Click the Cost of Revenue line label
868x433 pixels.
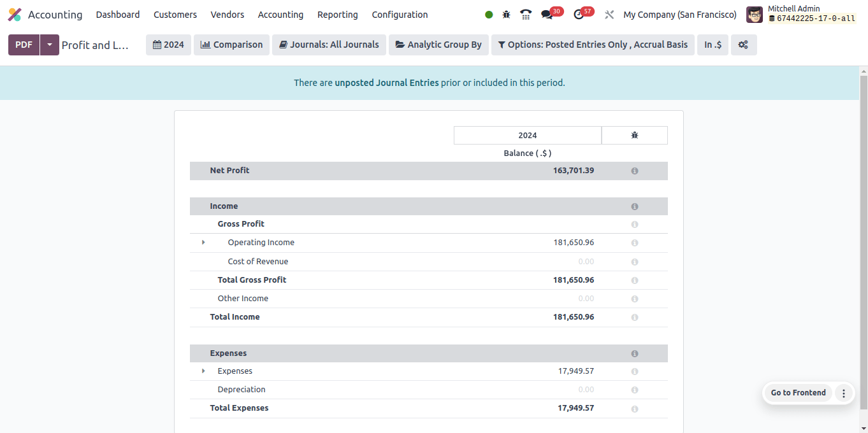pyautogui.click(x=258, y=262)
